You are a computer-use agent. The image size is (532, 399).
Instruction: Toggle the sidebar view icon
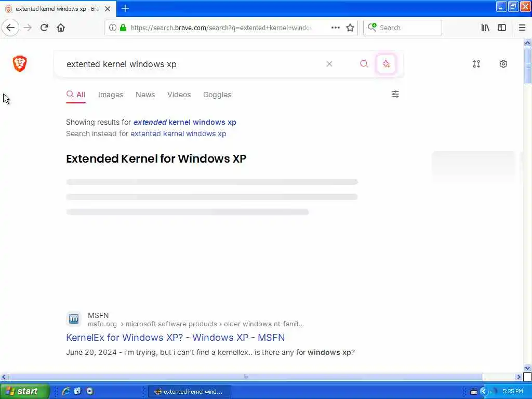click(x=502, y=28)
